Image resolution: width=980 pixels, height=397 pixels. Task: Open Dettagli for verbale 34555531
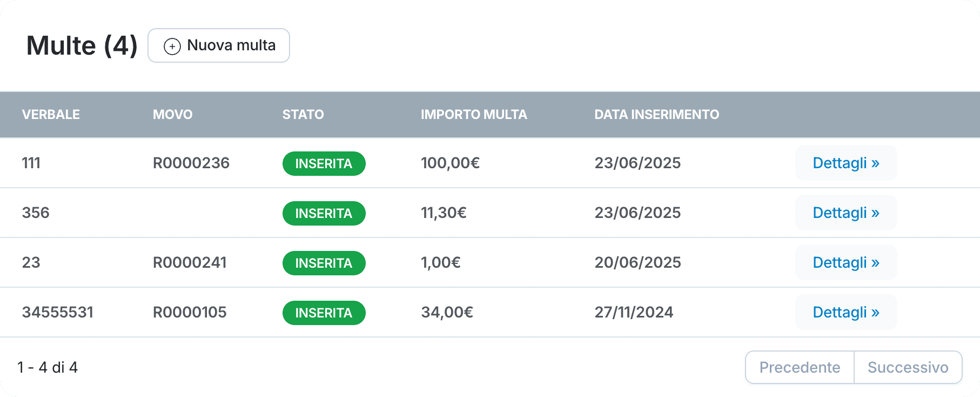point(845,312)
